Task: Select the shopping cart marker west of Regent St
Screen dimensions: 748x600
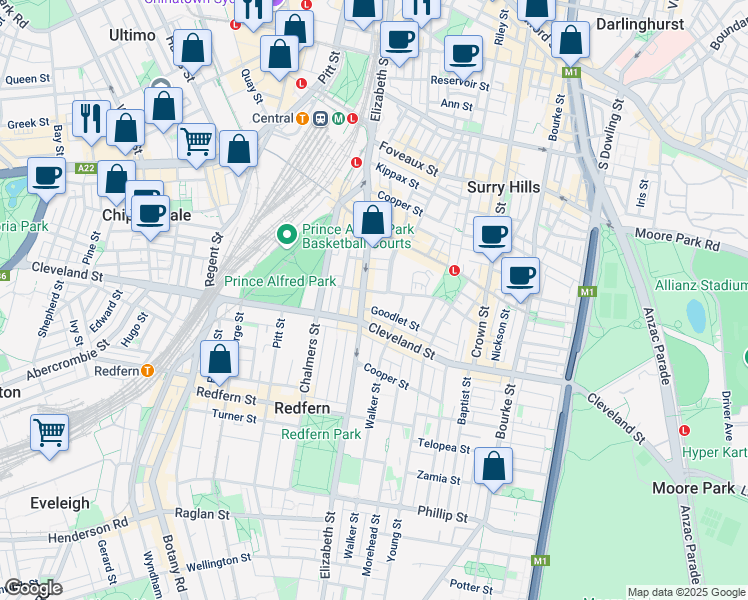Action: click(197, 145)
